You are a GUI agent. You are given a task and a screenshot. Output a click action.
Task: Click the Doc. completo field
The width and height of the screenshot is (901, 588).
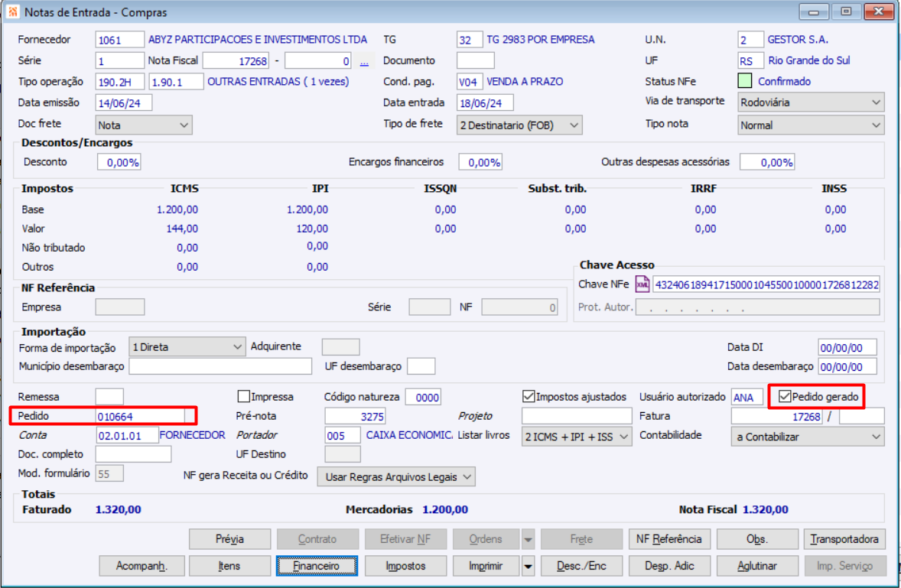(x=133, y=454)
